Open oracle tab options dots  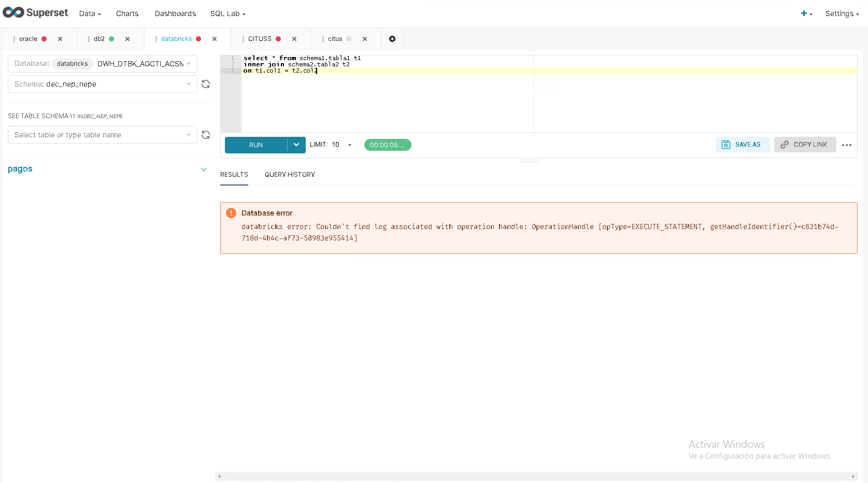(x=14, y=39)
